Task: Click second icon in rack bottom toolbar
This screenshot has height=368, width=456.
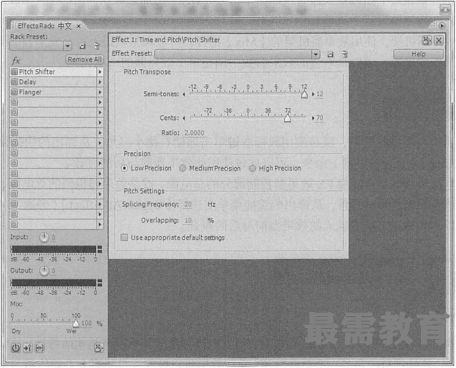Action: [28, 348]
